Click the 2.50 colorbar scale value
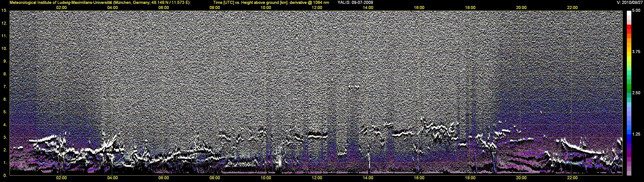 [x=636, y=93]
